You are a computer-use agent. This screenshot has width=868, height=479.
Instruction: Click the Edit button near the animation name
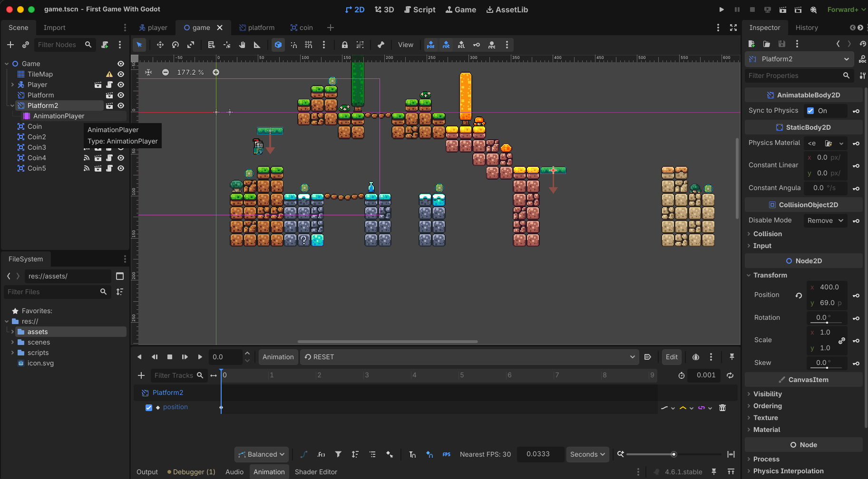pyautogui.click(x=672, y=357)
